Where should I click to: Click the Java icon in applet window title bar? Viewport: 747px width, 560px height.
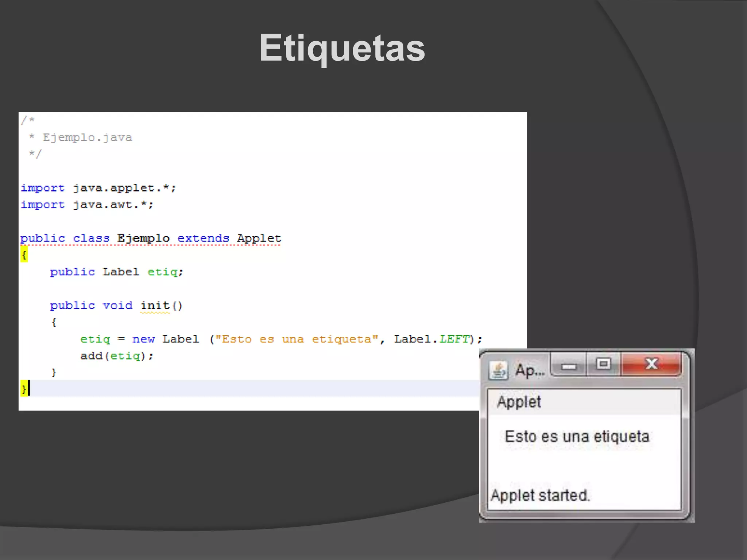coord(498,370)
